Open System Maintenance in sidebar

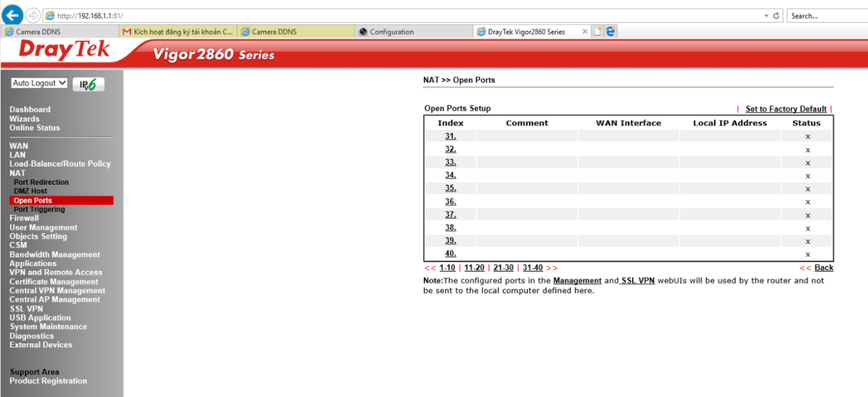pos(48,327)
